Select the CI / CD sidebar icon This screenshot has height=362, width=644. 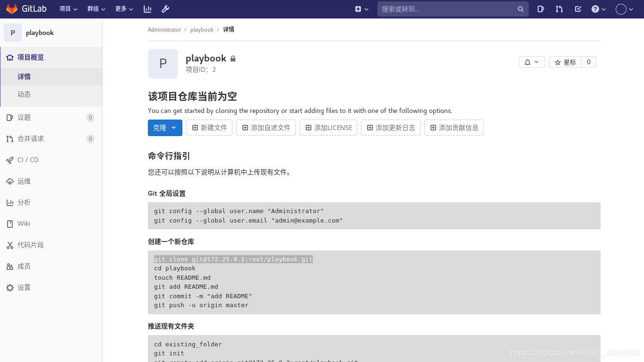point(10,160)
